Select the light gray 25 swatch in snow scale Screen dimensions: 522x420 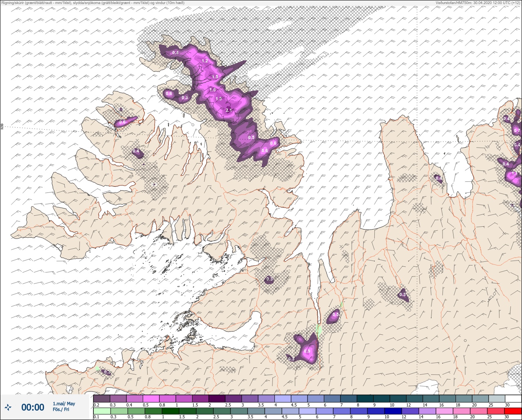coord(497,398)
